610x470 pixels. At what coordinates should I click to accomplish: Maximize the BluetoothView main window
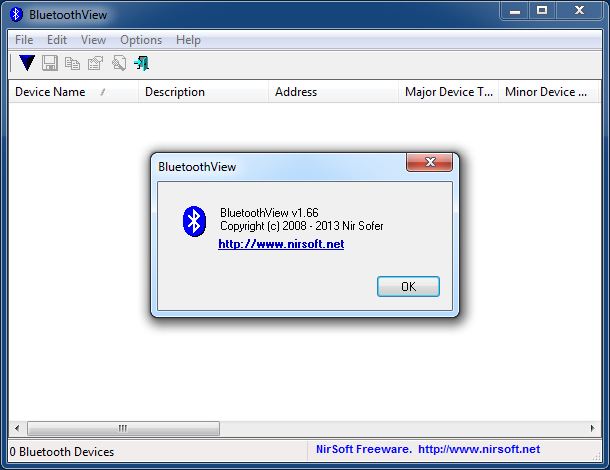542,11
